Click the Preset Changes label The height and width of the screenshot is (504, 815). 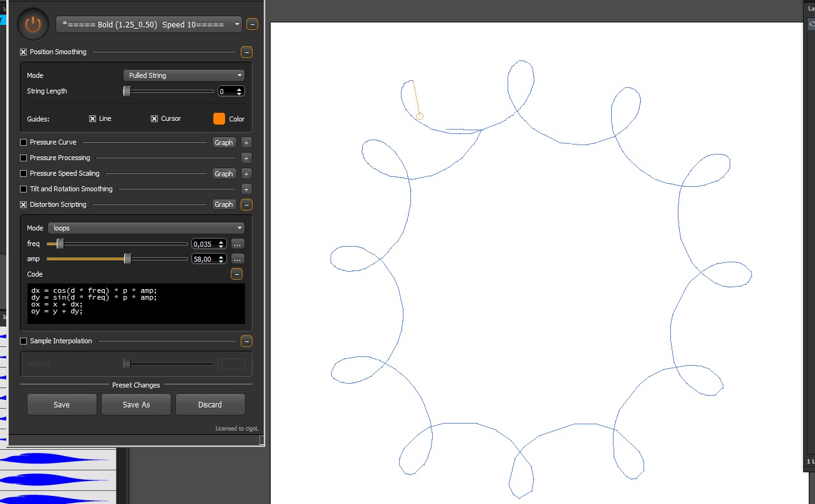pos(136,385)
